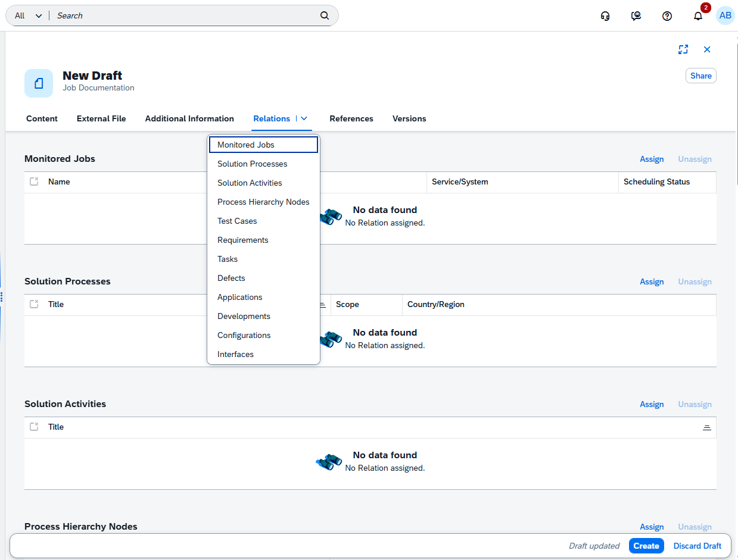Click Unassign for Process Hierarchy Nodes

point(695,527)
